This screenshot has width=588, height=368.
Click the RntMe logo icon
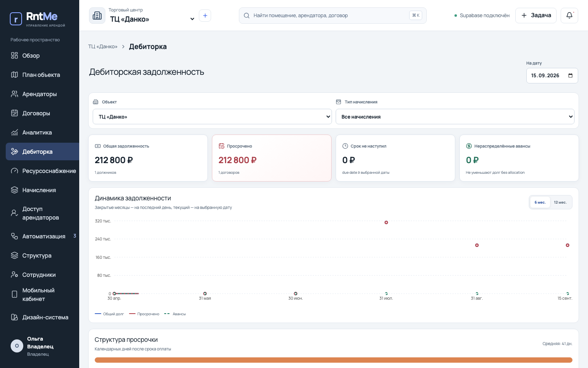point(16,19)
